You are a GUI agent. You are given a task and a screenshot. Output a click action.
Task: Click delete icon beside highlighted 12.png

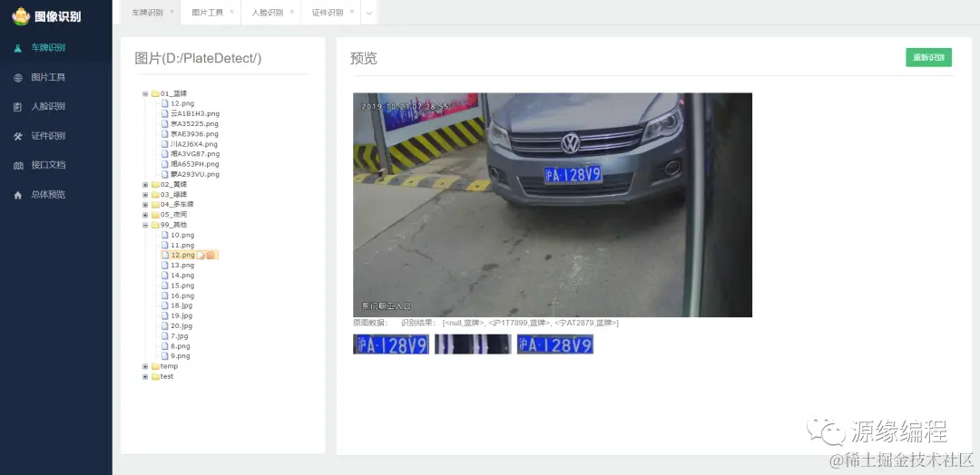click(211, 255)
